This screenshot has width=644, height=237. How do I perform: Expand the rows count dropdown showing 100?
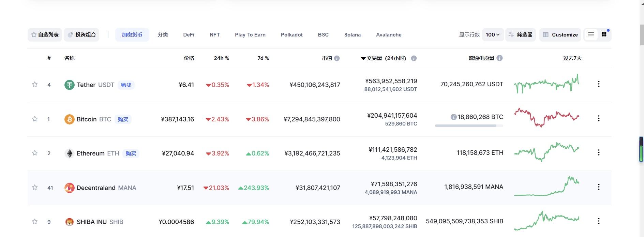click(x=493, y=35)
